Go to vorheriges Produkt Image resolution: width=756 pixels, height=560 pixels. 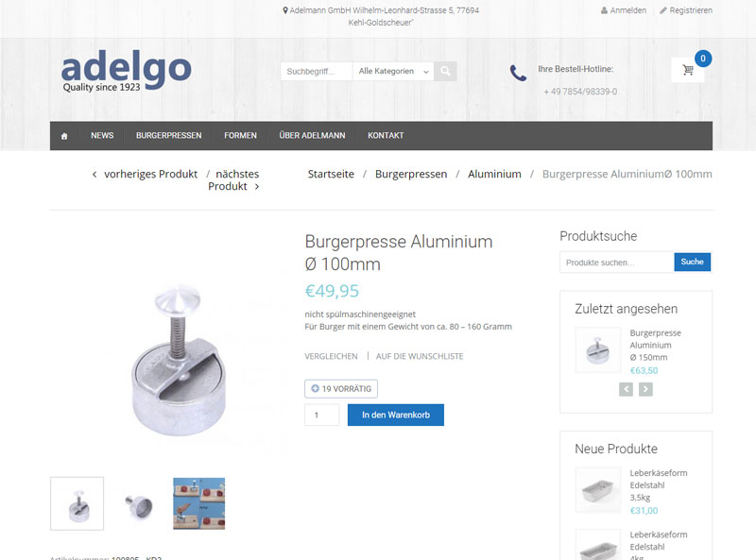tap(145, 174)
